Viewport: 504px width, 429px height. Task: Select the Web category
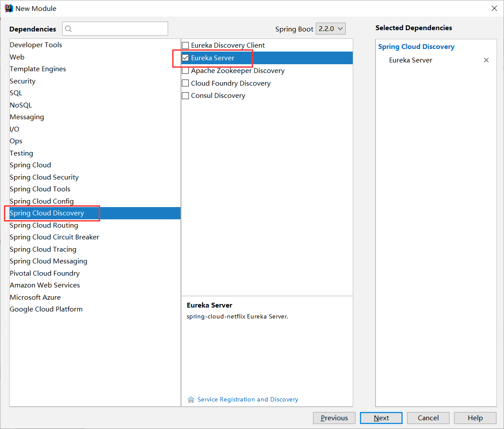coord(95,57)
